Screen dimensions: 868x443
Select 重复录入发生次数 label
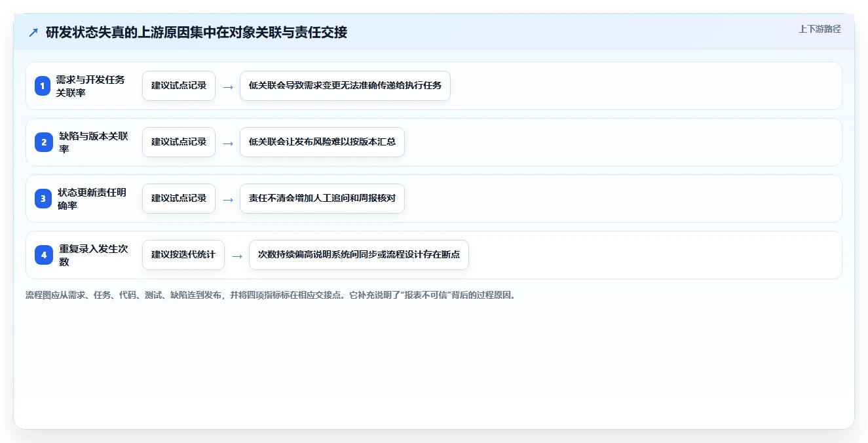pos(93,255)
